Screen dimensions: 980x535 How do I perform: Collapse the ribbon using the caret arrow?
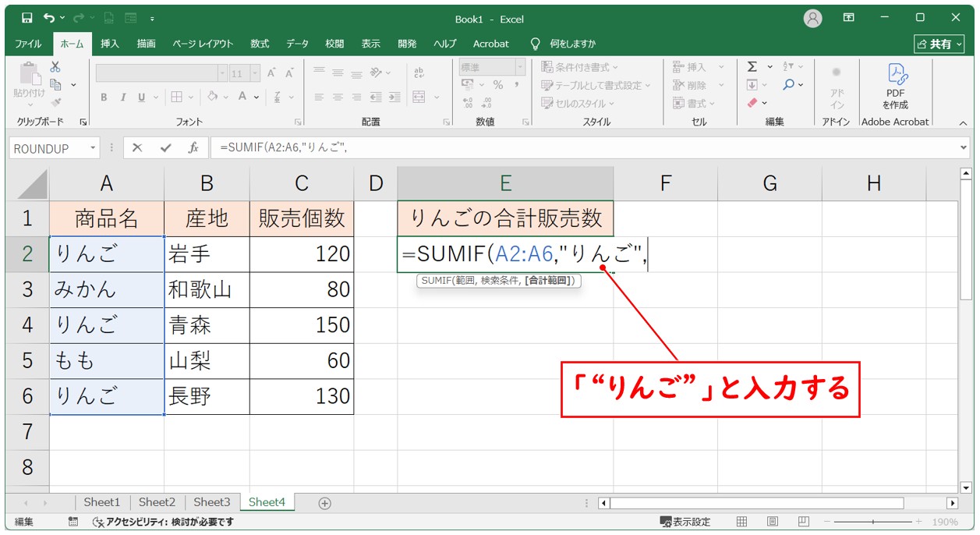point(962,122)
